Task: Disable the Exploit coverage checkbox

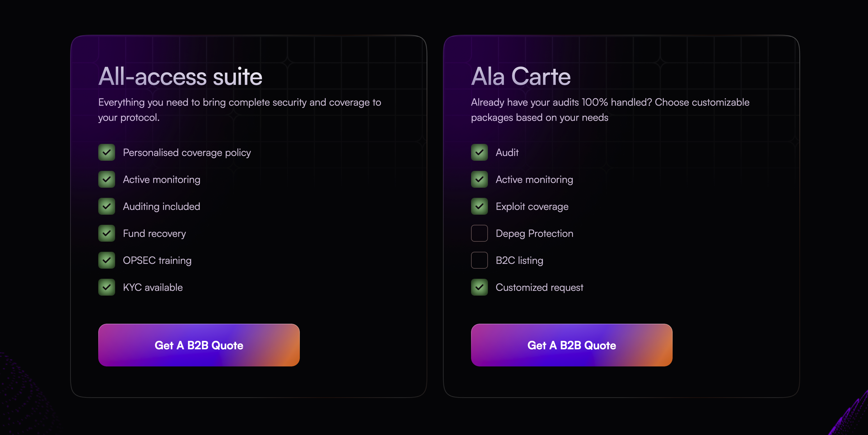Action: (479, 206)
